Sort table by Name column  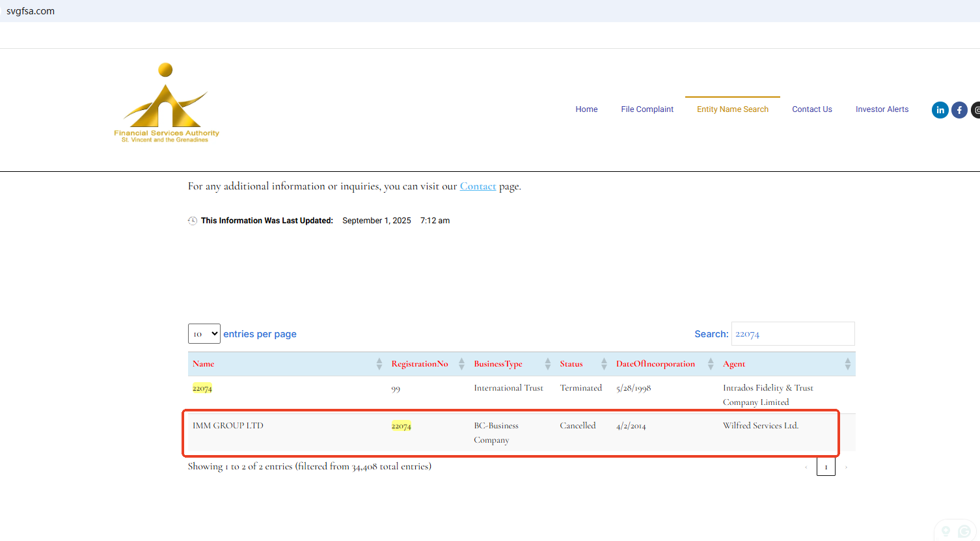[x=204, y=364]
